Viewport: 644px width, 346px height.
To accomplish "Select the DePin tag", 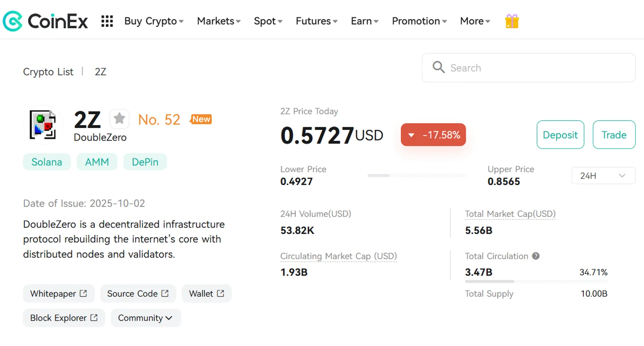I will [145, 162].
